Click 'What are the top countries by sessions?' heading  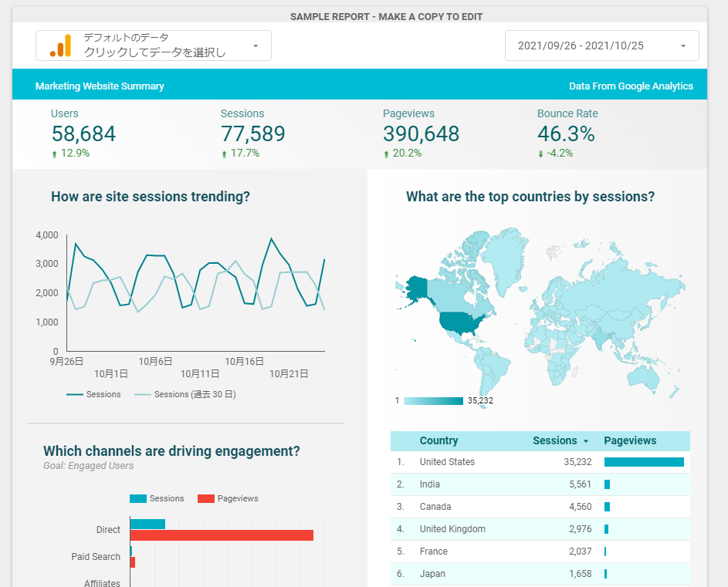coord(530,197)
